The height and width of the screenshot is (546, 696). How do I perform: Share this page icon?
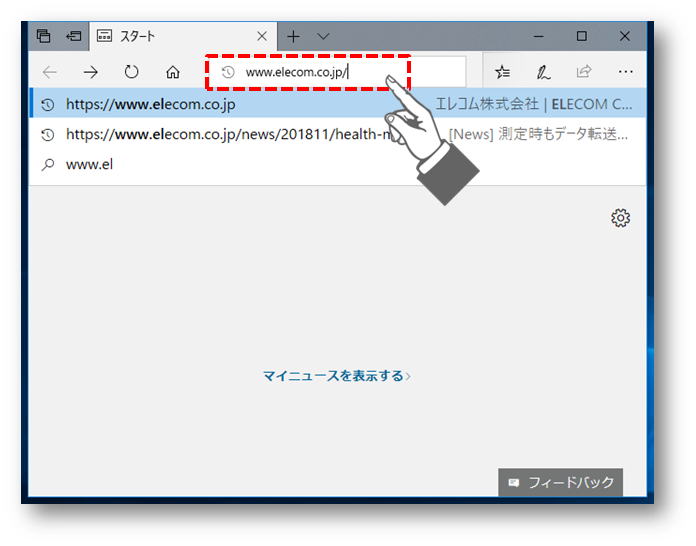pyautogui.click(x=584, y=72)
